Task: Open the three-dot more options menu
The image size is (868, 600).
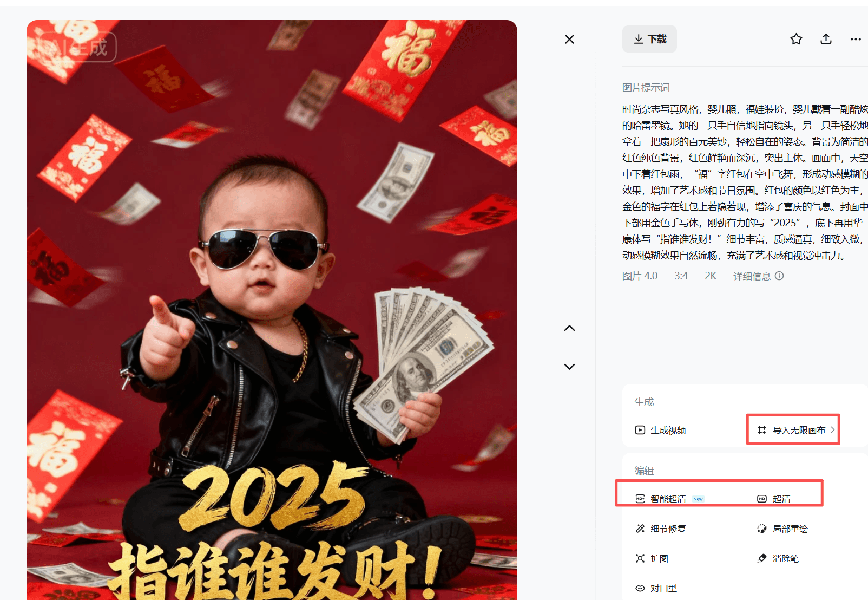Action: click(x=856, y=39)
